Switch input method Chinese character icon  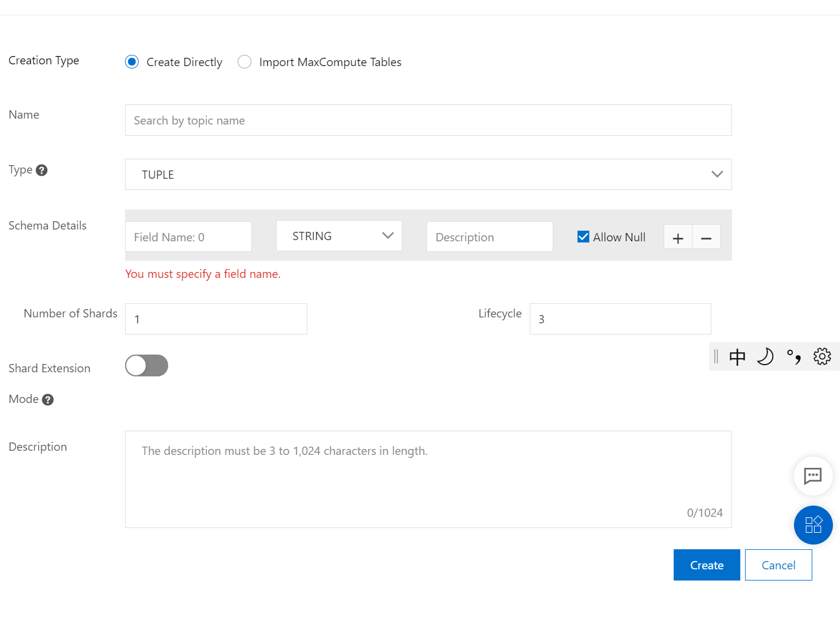tap(737, 357)
